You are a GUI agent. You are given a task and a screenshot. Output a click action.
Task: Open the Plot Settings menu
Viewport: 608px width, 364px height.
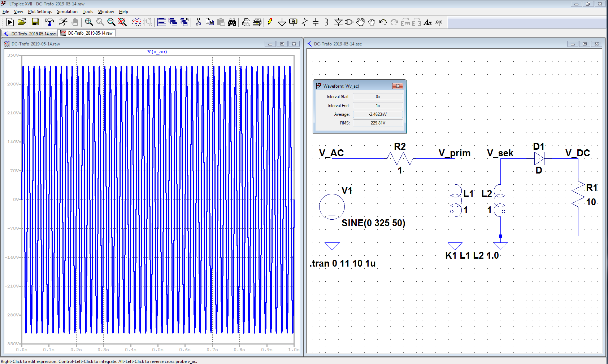tap(40, 12)
